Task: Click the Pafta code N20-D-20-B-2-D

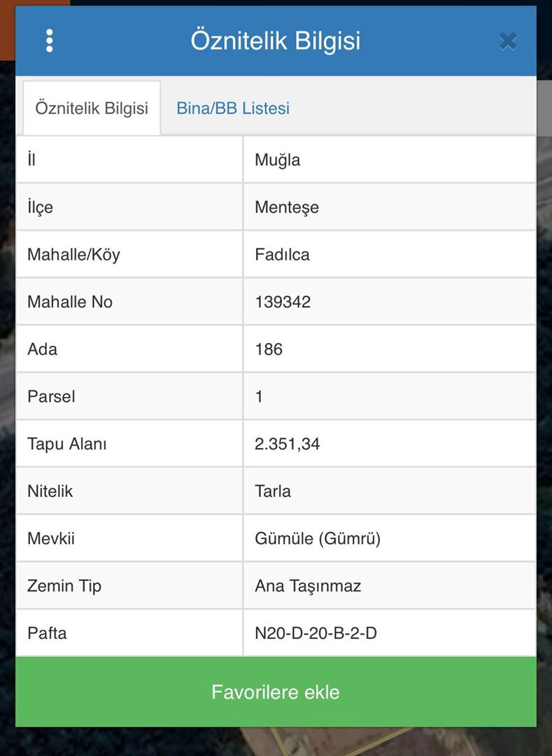Action: tap(316, 633)
